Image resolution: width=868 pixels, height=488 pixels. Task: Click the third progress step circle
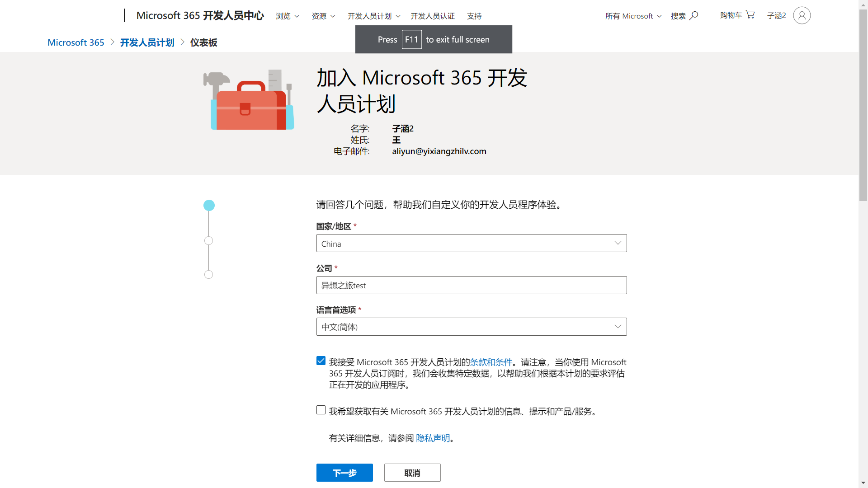pyautogui.click(x=208, y=275)
